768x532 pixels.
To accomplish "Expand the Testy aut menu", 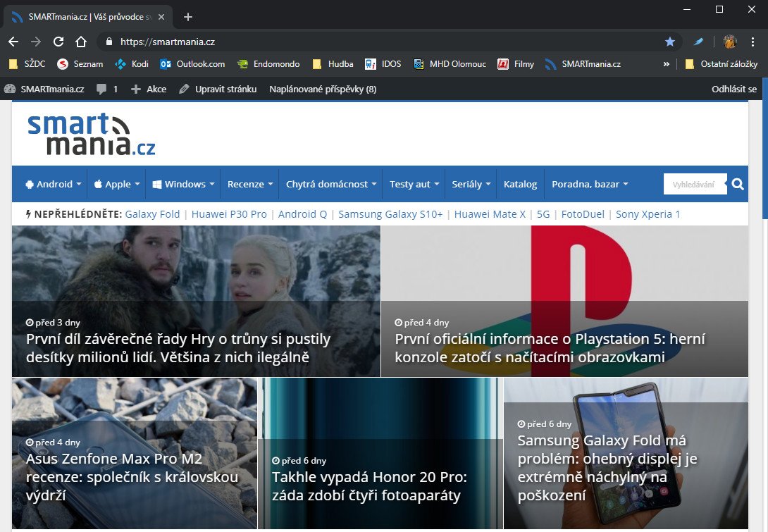I will point(414,184).
